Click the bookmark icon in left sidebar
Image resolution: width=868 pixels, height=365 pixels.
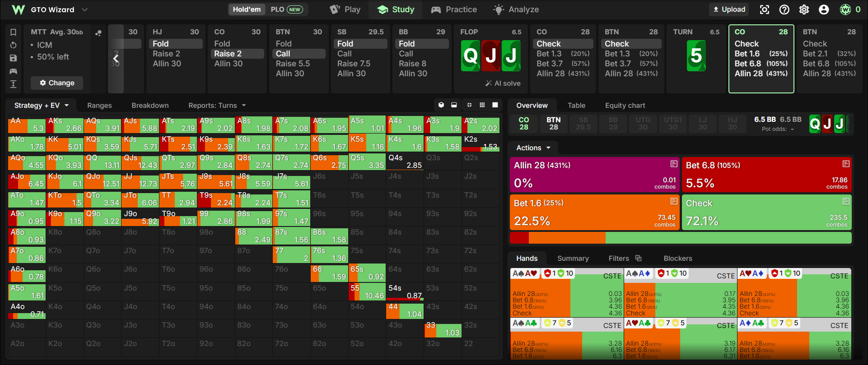point(14,32)
